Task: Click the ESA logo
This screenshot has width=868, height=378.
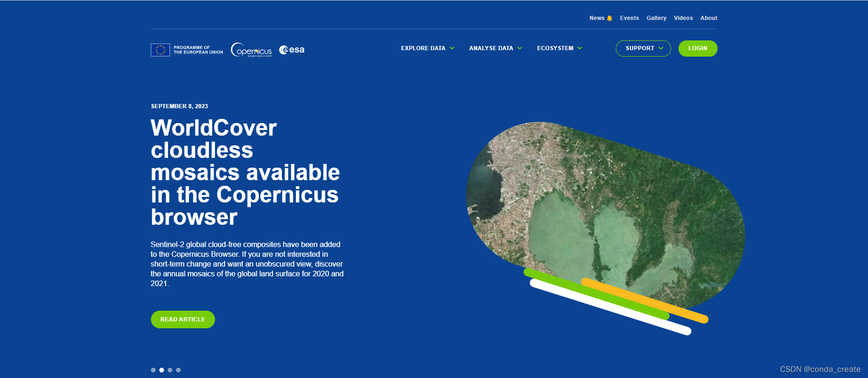Action: pyautogui.click(x=292, y=50)
